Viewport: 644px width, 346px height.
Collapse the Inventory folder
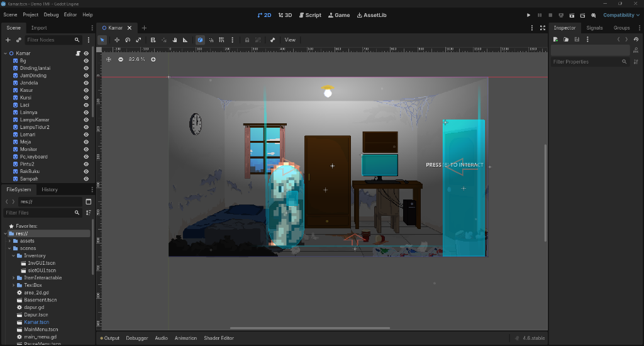(x=14, y=255)
